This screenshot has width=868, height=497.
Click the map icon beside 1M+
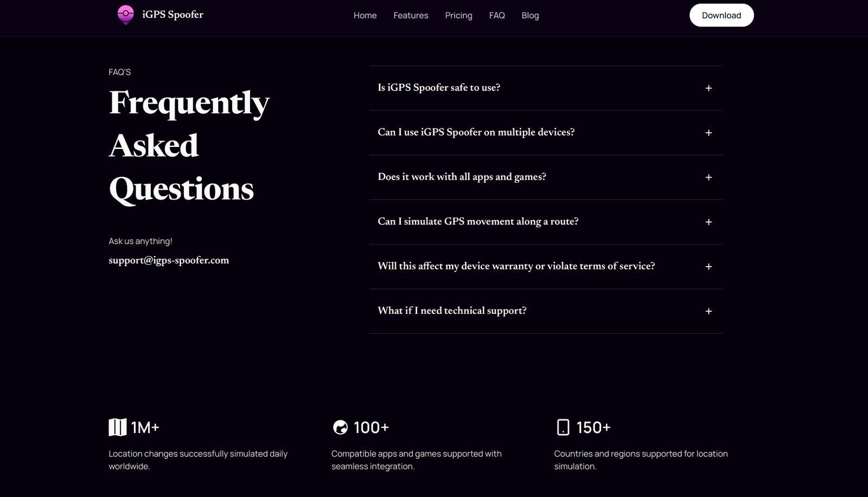click(117, 428)
